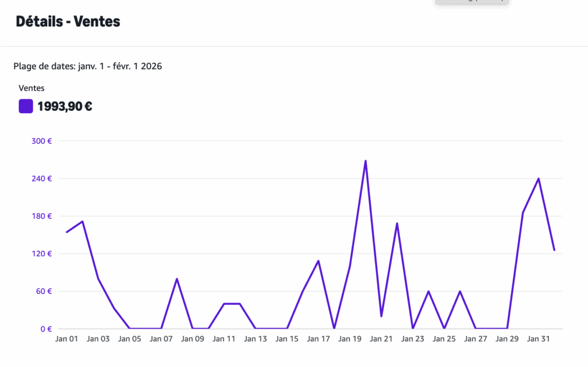Click the 1993,90 € sales total
This screenshot has width=588, height=367.
coord(65,106)
